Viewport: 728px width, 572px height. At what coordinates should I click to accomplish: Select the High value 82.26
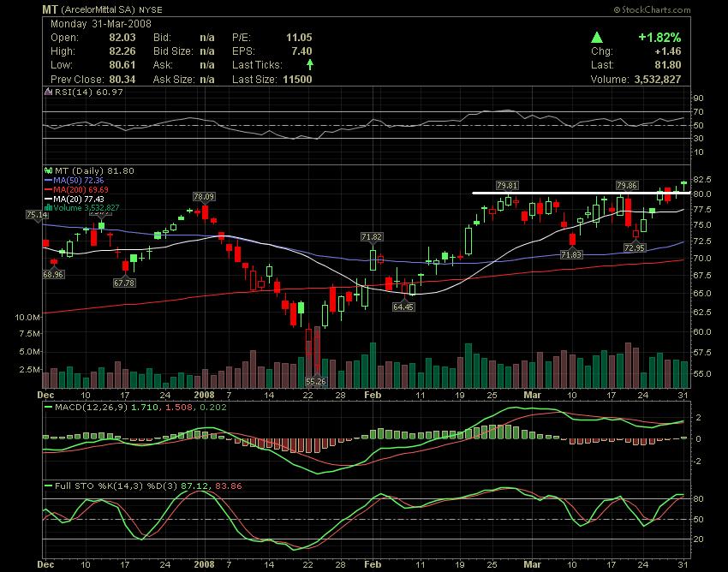point(122,51)
